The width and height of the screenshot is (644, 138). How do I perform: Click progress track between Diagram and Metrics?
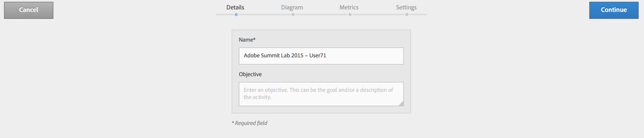(x=322, y=15)
